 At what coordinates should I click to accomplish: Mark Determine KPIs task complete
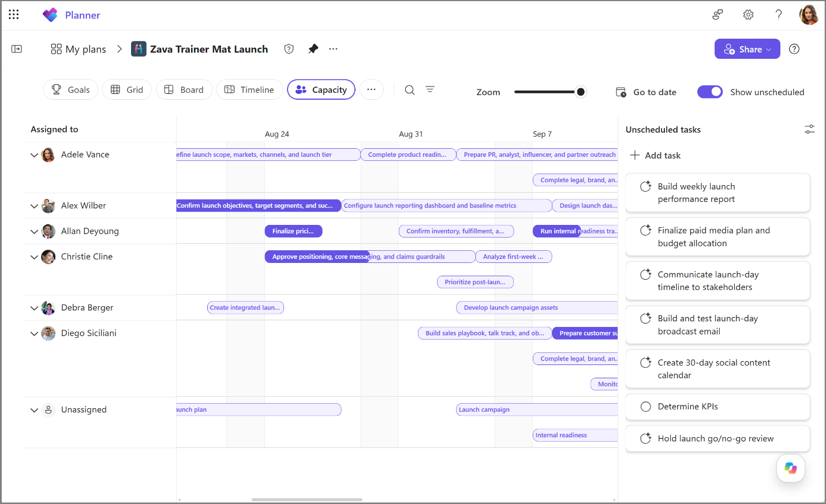click(646, 407)
